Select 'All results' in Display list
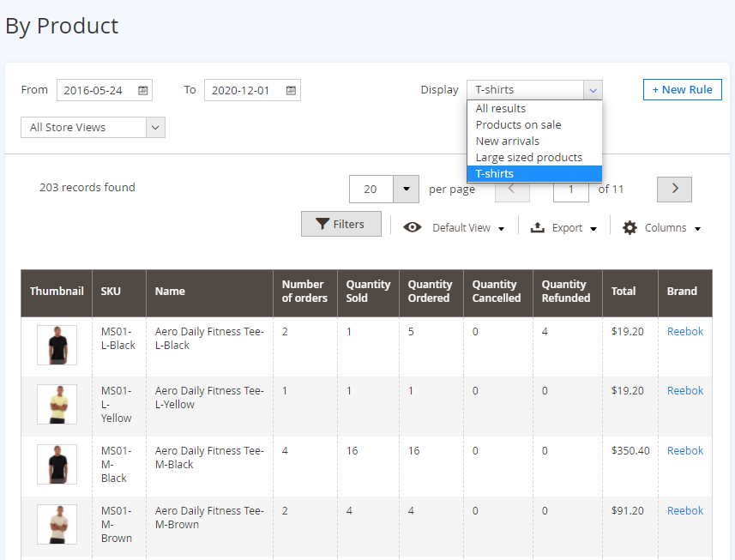735x560 pixels. (500, 108)
